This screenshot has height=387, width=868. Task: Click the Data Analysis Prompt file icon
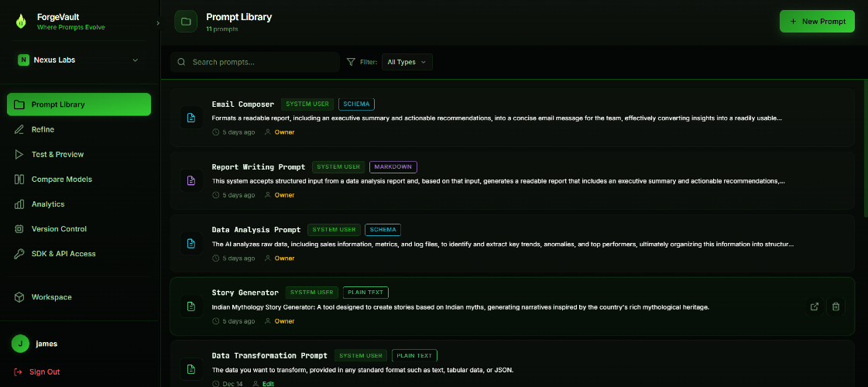[190, 244]
